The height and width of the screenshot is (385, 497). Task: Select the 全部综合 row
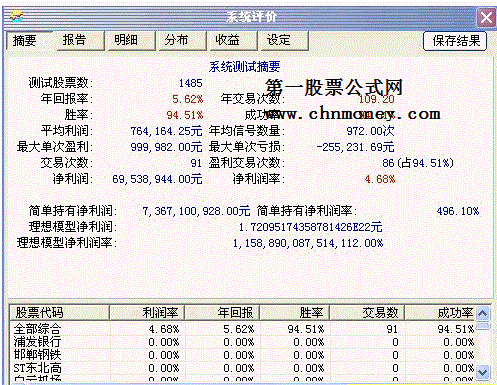coord(243,329)
